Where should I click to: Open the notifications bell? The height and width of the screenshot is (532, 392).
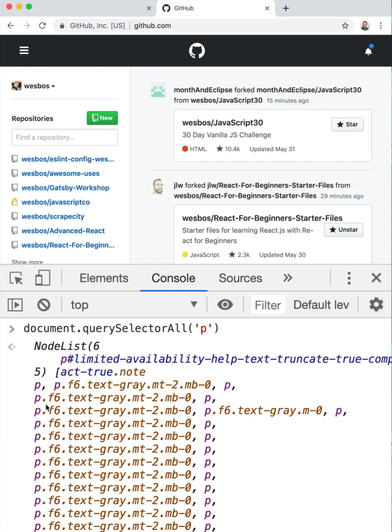click(x=368, y=51)
